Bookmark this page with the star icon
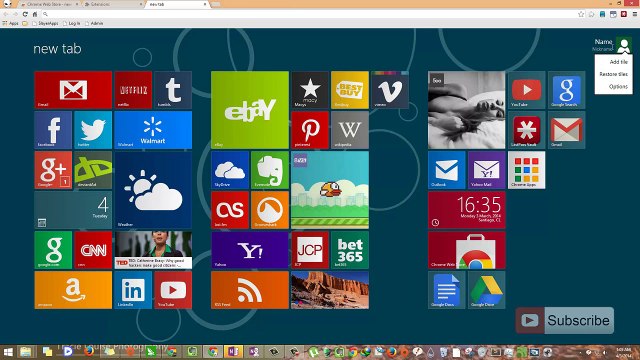Screen dimensions: 640x360 (x=581, y=14)
